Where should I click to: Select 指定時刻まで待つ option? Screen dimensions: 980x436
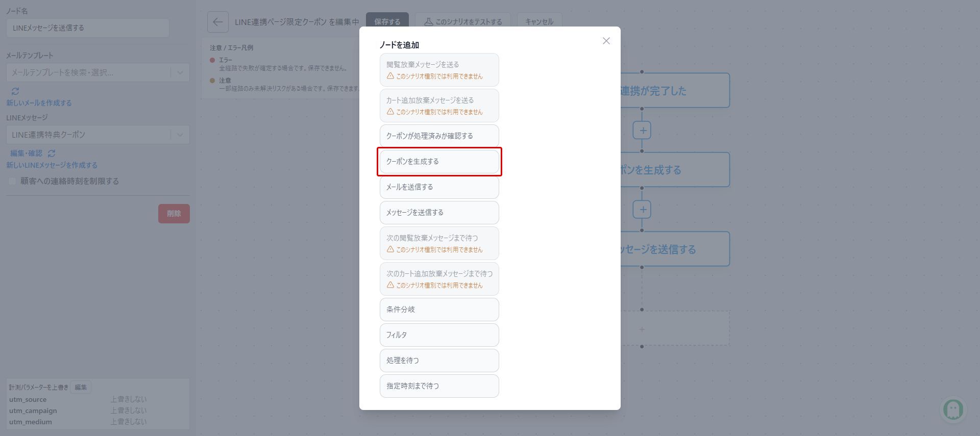(439, 386)
